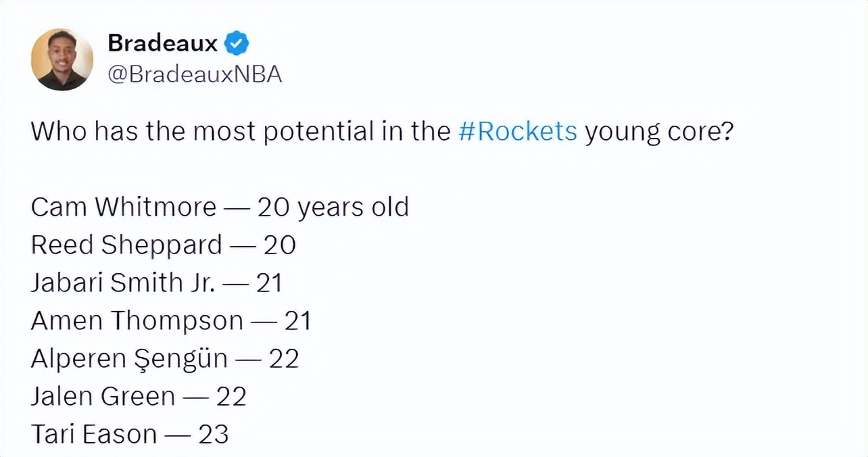Click age 22 next to Jalen Green
Screen dimensions: 868x457
(x=231, y=396)
